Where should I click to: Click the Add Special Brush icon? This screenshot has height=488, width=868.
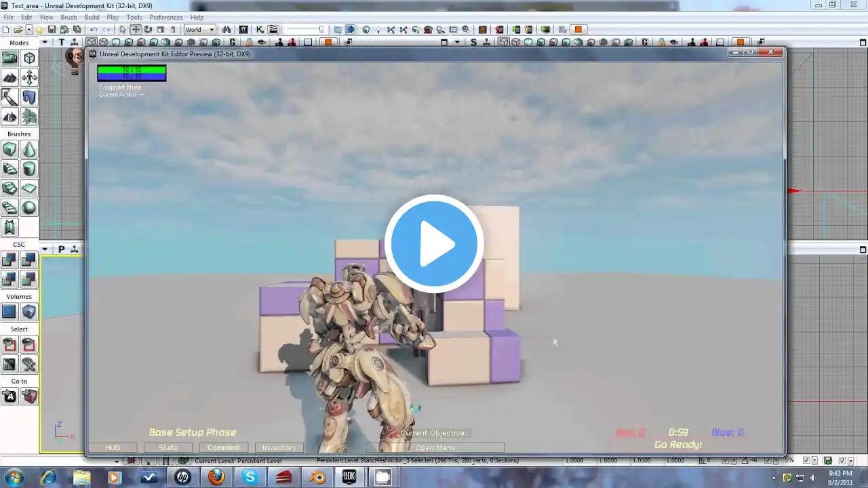tap(9, 312)
